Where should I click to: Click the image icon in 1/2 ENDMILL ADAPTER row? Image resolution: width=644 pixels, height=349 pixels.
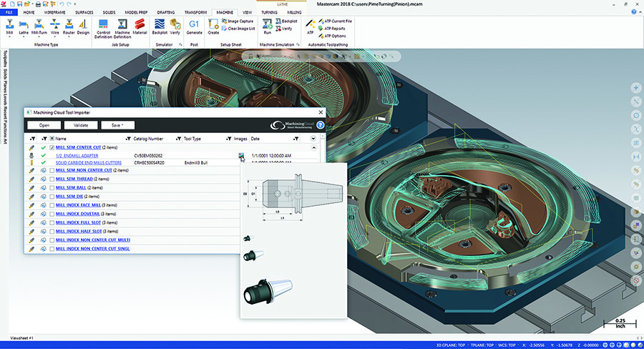pyautogui.click(x=241, y=156)
